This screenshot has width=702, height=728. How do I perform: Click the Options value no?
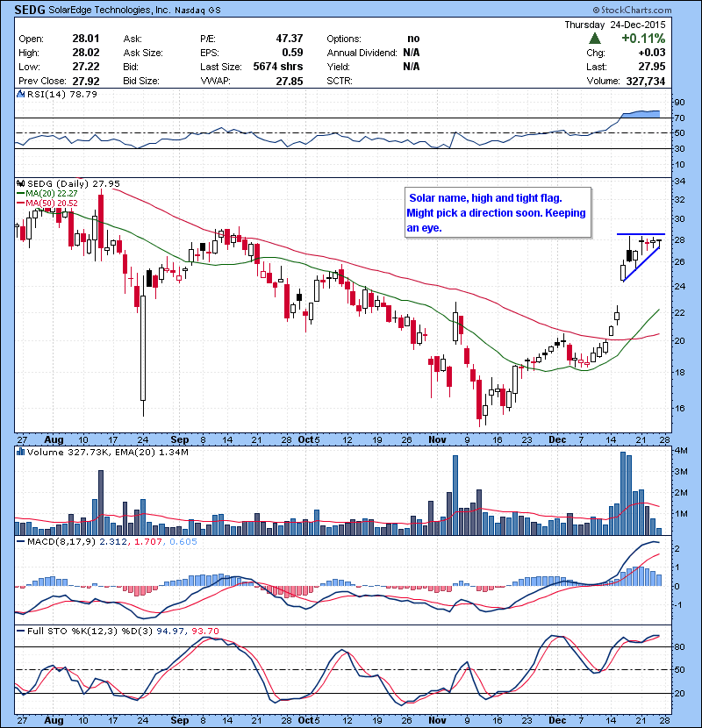(413, 39)
